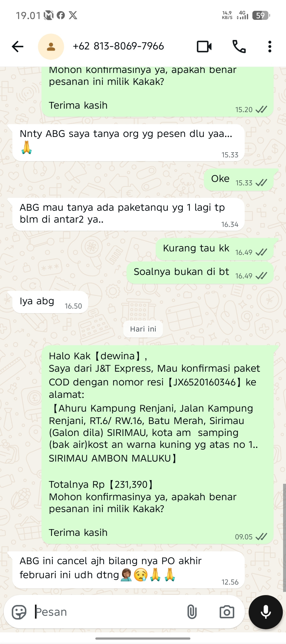286x644 pixels.
Task: Tap the microphone voice message button
Action: (266, 612)
